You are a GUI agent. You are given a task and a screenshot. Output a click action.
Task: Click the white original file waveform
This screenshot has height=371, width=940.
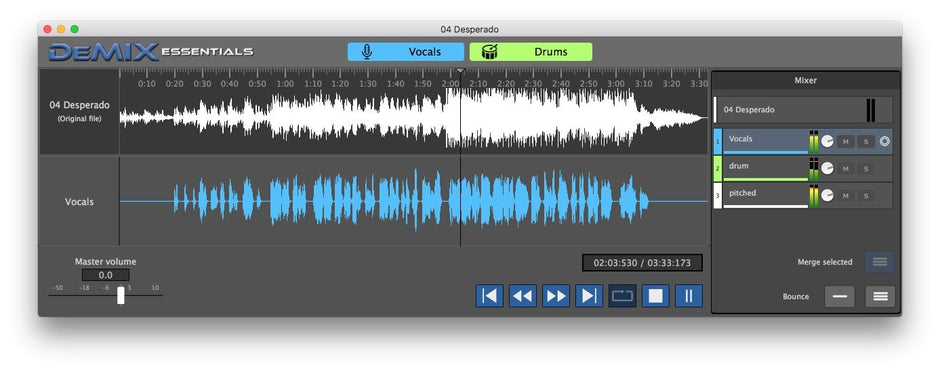point(414,118)
